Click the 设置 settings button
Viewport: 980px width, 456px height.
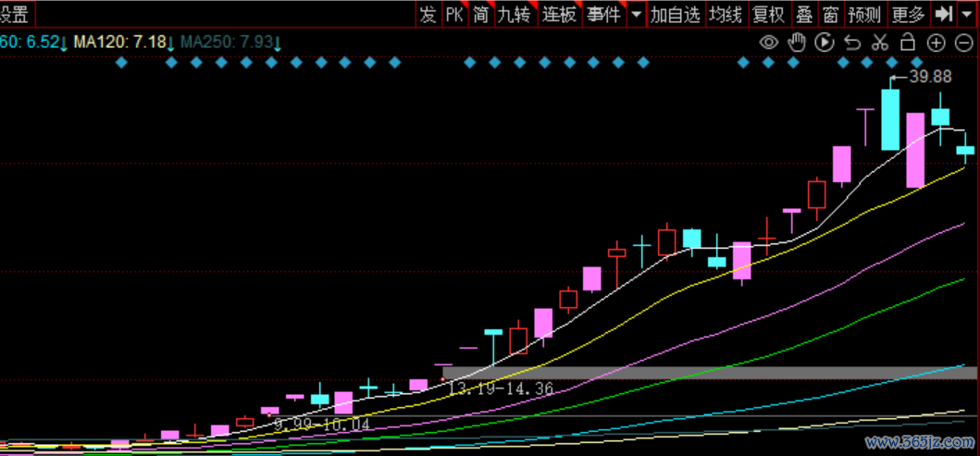[x=15, y=13]
